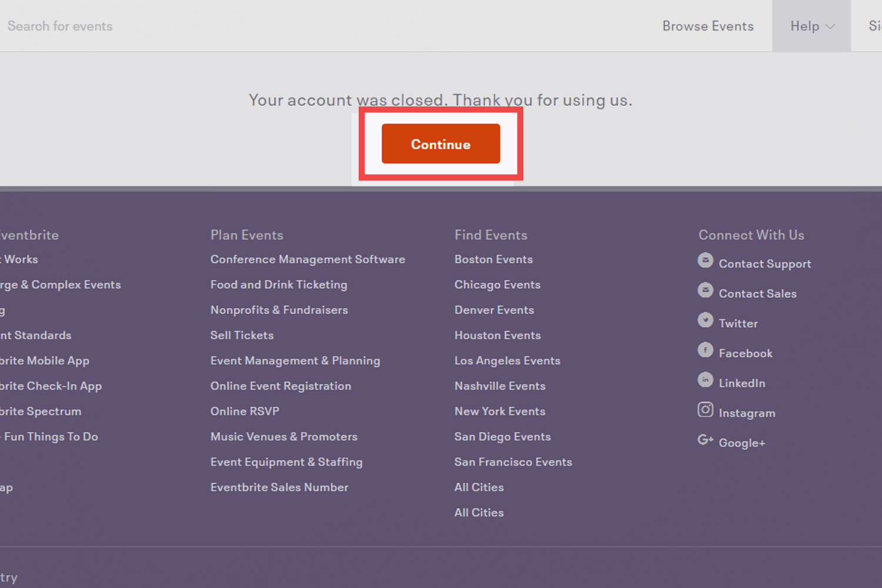Open the Instagram camera icon

coord(705,409)
